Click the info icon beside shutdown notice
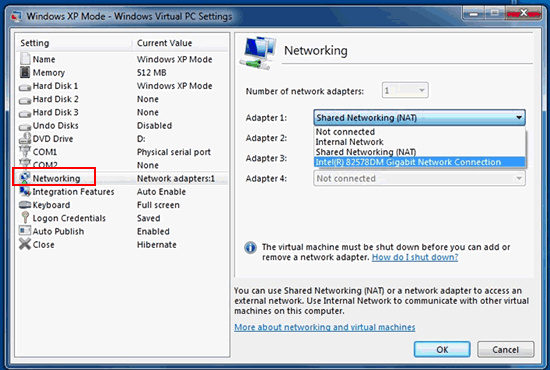Image resolution: width=550 pixels, height=370 pixels. pos(250,248)
